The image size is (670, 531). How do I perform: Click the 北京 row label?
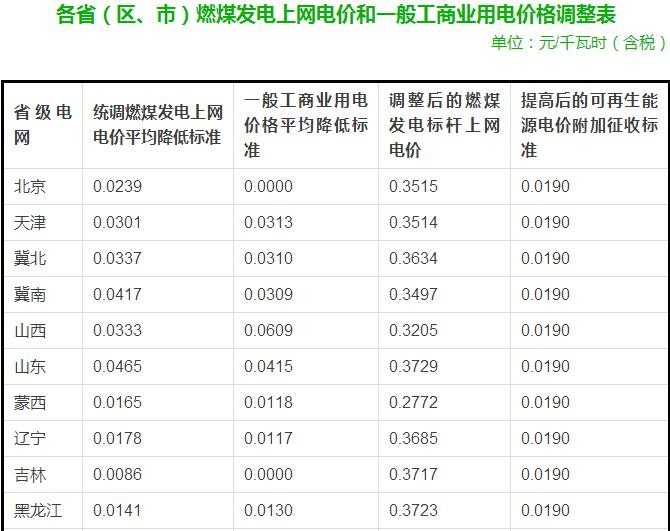(x=30, y=186)
